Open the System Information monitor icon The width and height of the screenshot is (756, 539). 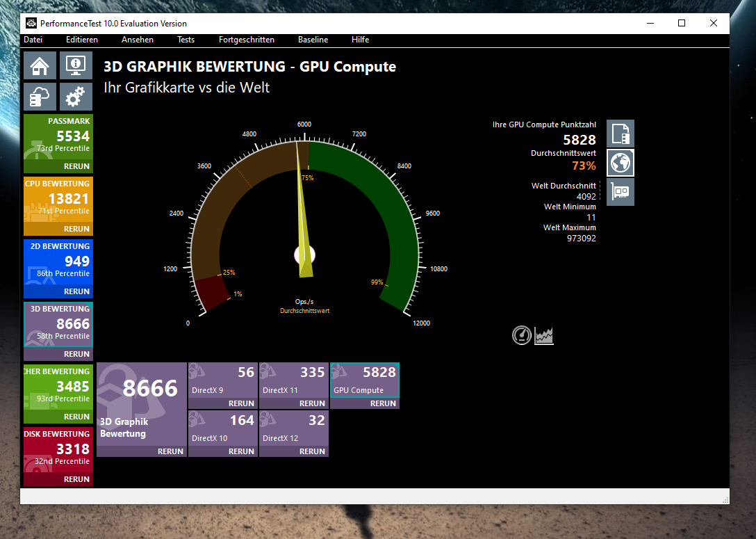coord(76,65)
